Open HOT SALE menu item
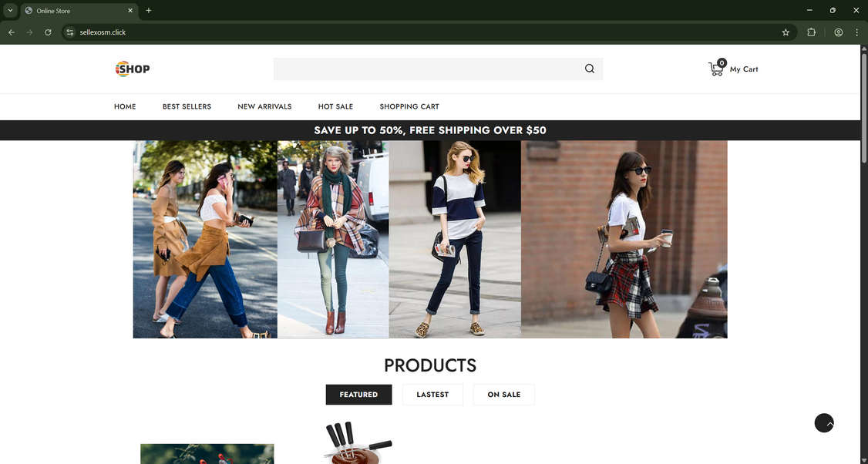The image size is (868, 464). point(335,106)
